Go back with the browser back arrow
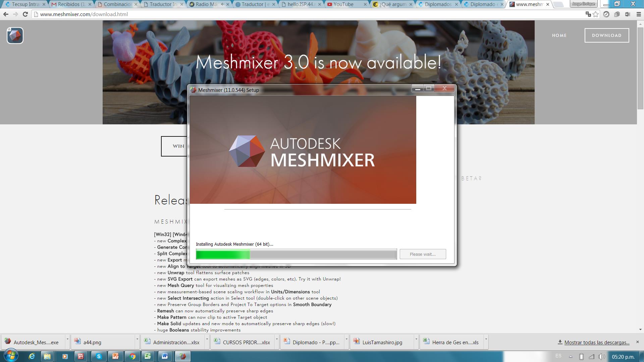The width and height of the screenshot is (644, 362). tap(6, 14)
